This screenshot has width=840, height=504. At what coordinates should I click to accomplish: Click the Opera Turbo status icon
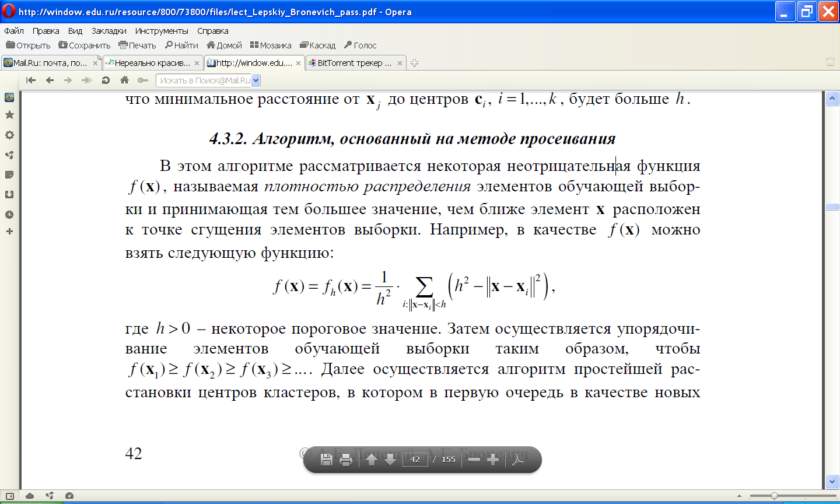69,496
